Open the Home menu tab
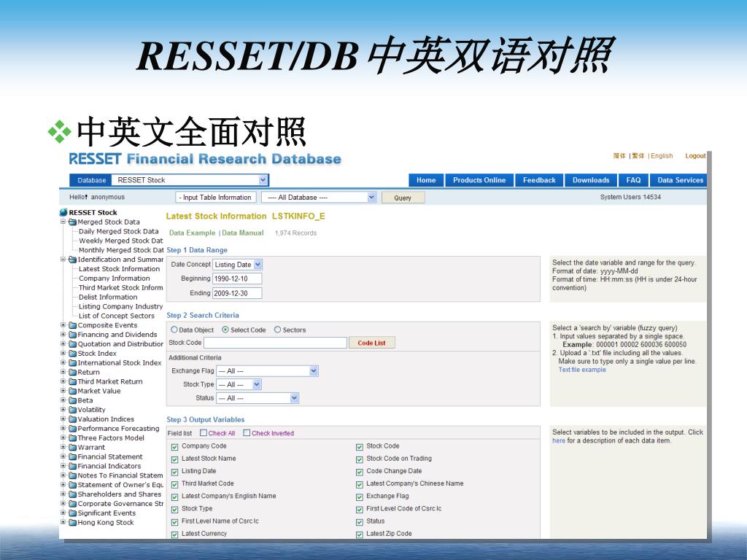 point(426,180)
